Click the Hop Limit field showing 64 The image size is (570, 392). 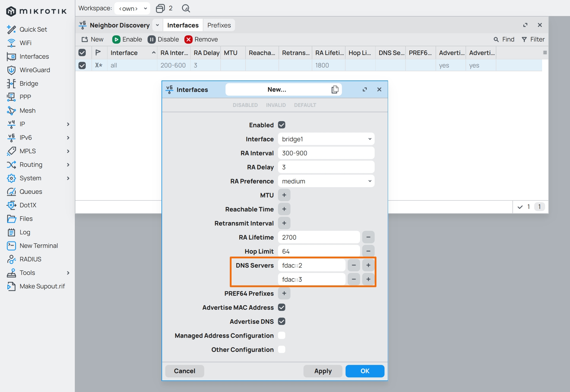tap(319, 251)
